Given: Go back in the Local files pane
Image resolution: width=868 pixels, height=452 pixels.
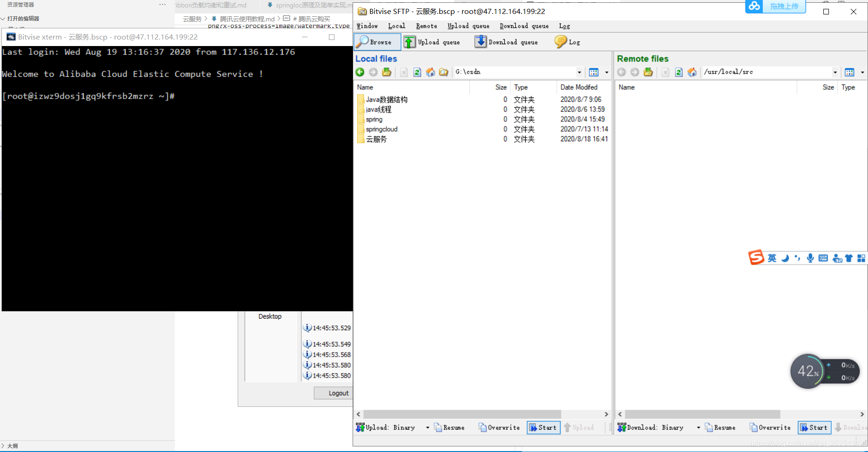Looking at the screenshot, I should (x=360, y=72).
